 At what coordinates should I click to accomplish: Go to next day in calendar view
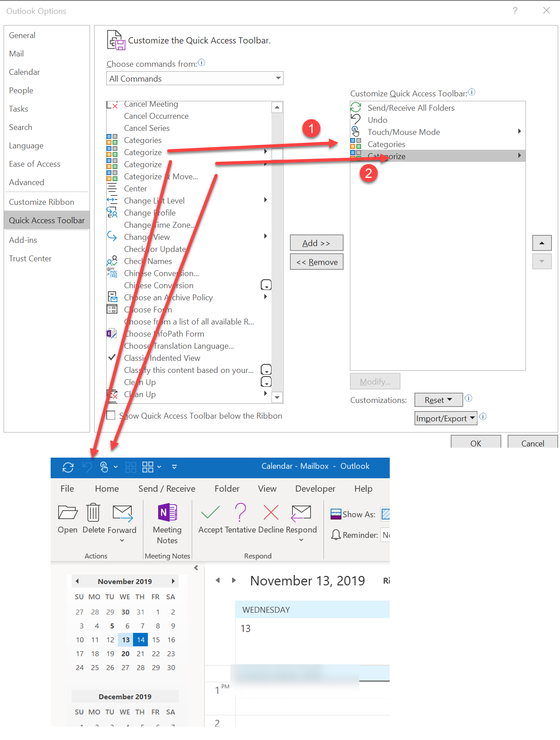coord(233,580)
